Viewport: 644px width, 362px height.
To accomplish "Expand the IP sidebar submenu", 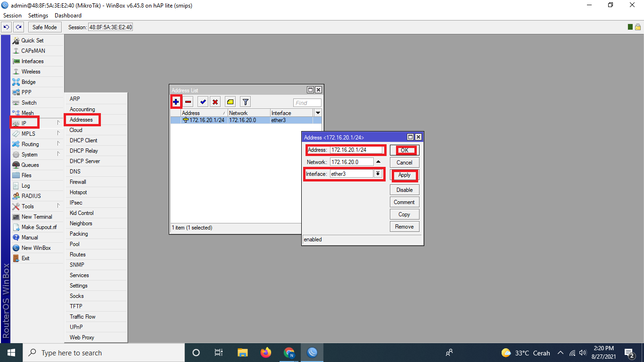I will click(x=37, y=123).
